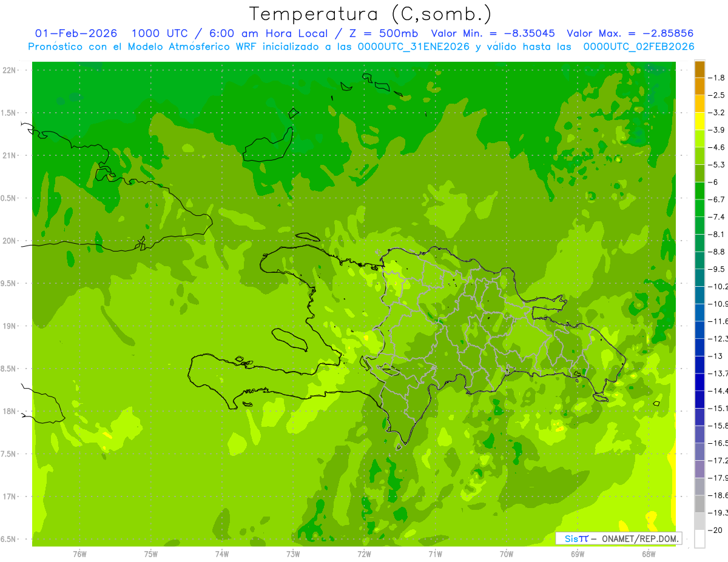
Task: Click the 8.5N latitude axis label
Action: 9,369
